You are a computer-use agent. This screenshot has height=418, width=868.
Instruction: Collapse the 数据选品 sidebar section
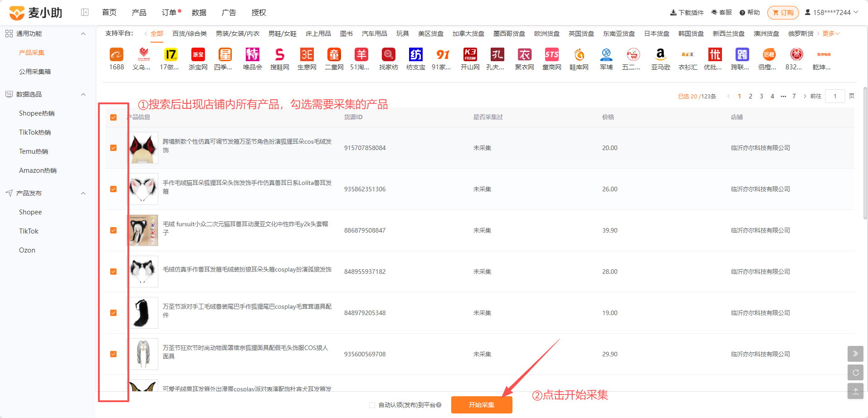tap(83, 94)
